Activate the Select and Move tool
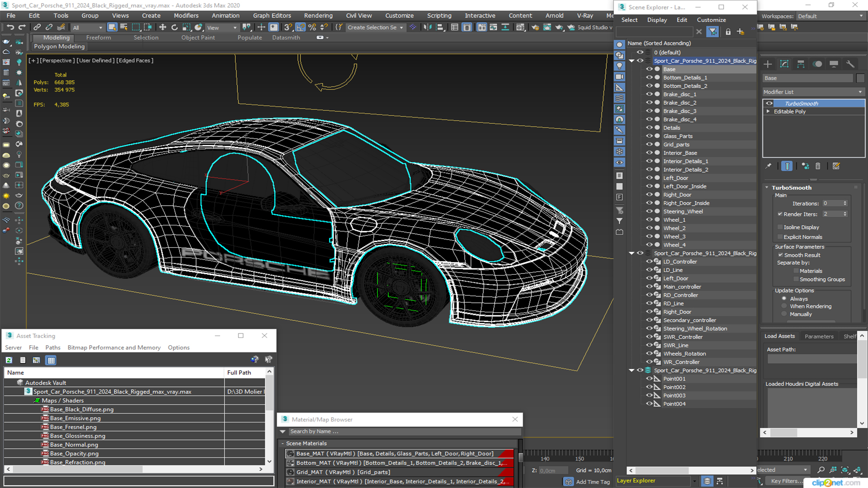Image resolution: width=868 pixels, height=488 pixels. [163, 28]
